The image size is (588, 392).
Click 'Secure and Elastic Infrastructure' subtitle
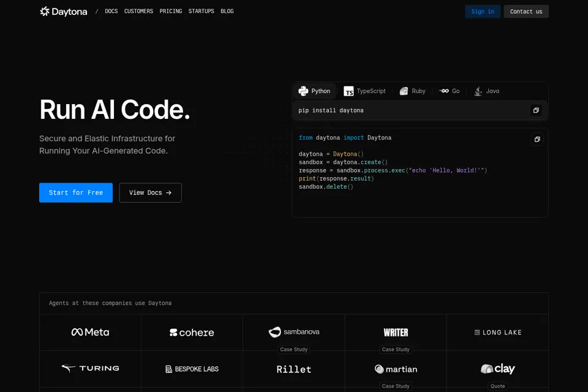point(107,145)
